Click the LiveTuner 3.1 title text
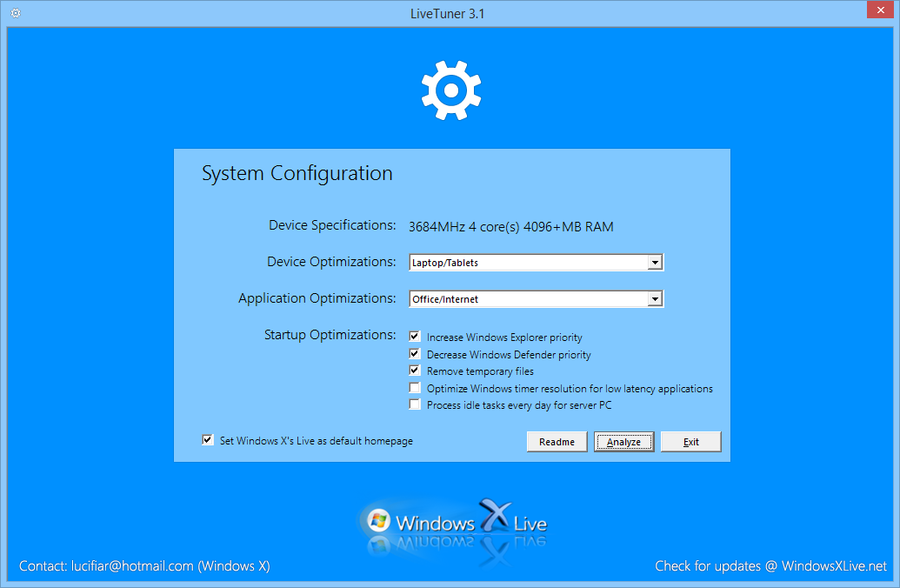 pyautogui.click(x=447, y=14)
